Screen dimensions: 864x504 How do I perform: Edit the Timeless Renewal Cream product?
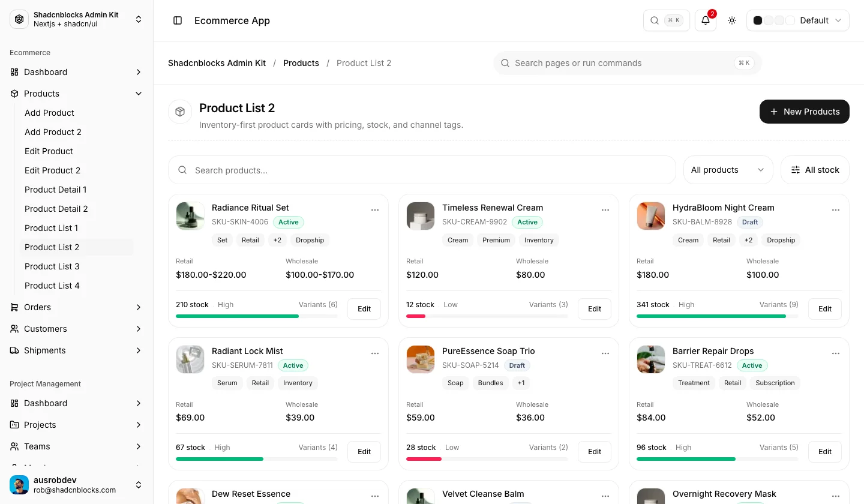coord(595,309)
